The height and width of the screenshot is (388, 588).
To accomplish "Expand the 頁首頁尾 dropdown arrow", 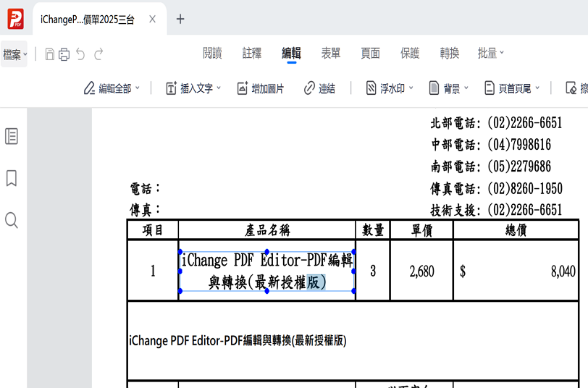I will [537, 88].
